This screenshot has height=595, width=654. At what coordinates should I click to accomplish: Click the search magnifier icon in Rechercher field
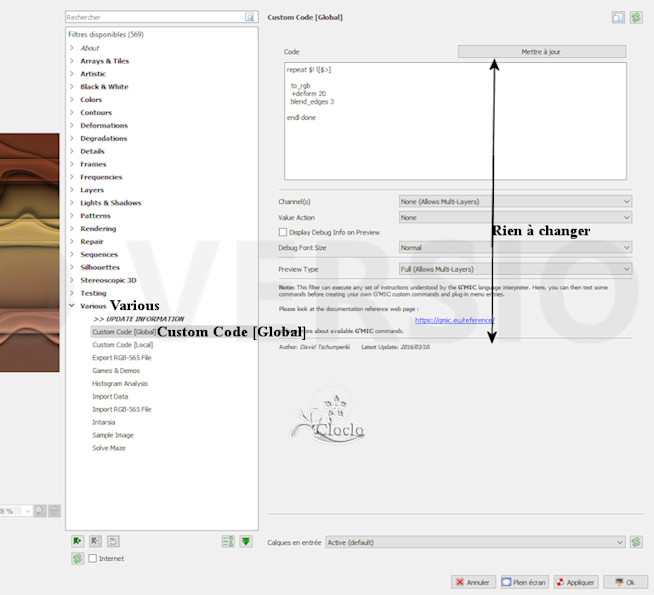click(250, 17)
